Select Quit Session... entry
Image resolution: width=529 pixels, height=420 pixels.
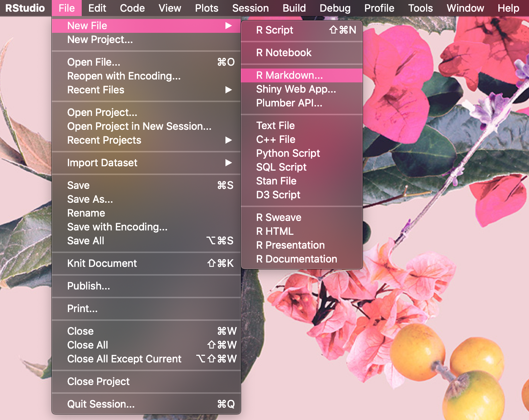point(146,404)
